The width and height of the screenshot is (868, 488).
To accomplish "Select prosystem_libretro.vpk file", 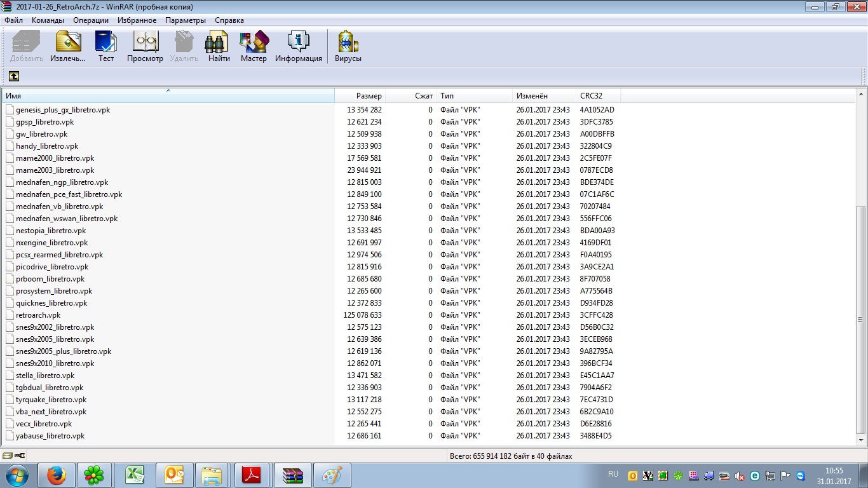I will click(x=54, y=291).
